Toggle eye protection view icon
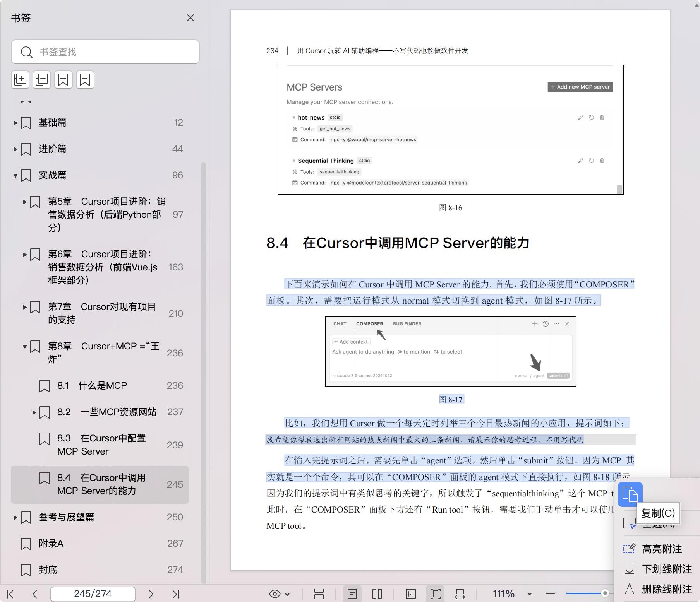Image resolution: width=700 pixels, height=602 pixels. point(275,594)
